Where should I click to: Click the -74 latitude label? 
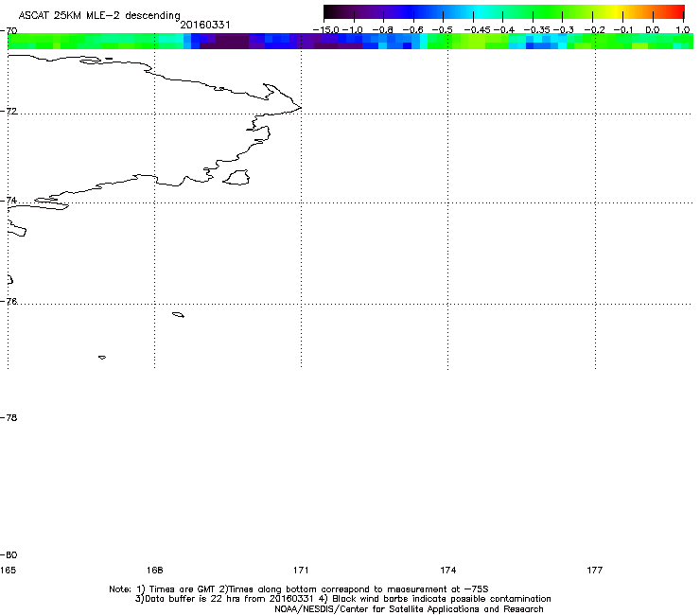click(x=9, y=200)
